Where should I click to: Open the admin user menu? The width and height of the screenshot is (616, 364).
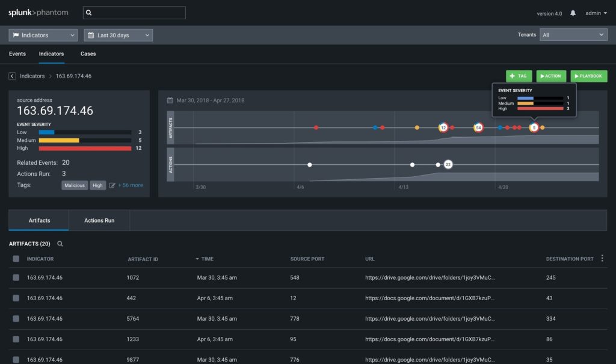pos(596,13)
